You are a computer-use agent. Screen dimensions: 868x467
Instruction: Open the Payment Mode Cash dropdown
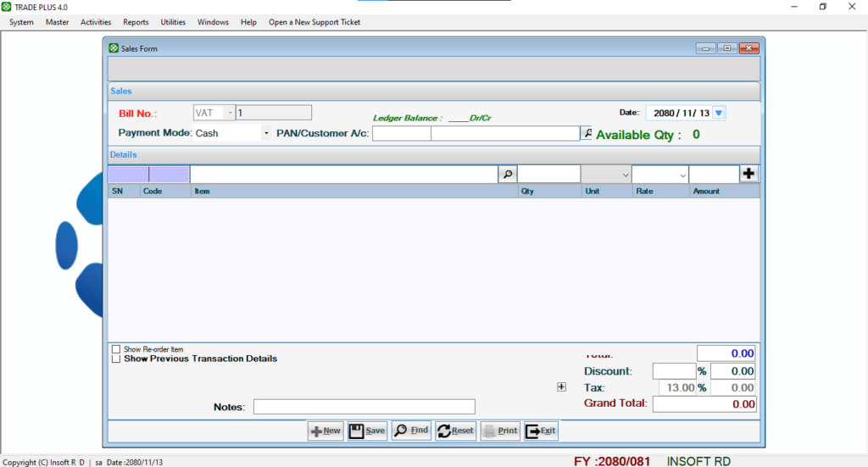[x=265, y=133]
